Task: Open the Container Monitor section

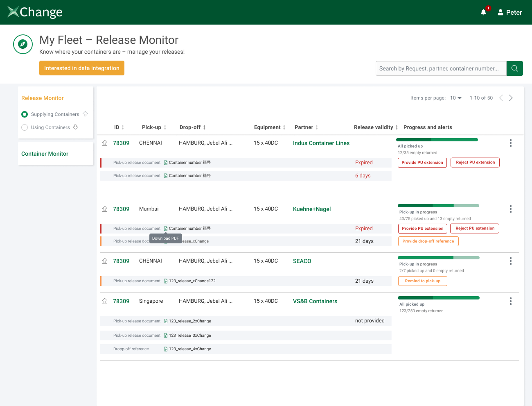Action: tap(45, 154)
